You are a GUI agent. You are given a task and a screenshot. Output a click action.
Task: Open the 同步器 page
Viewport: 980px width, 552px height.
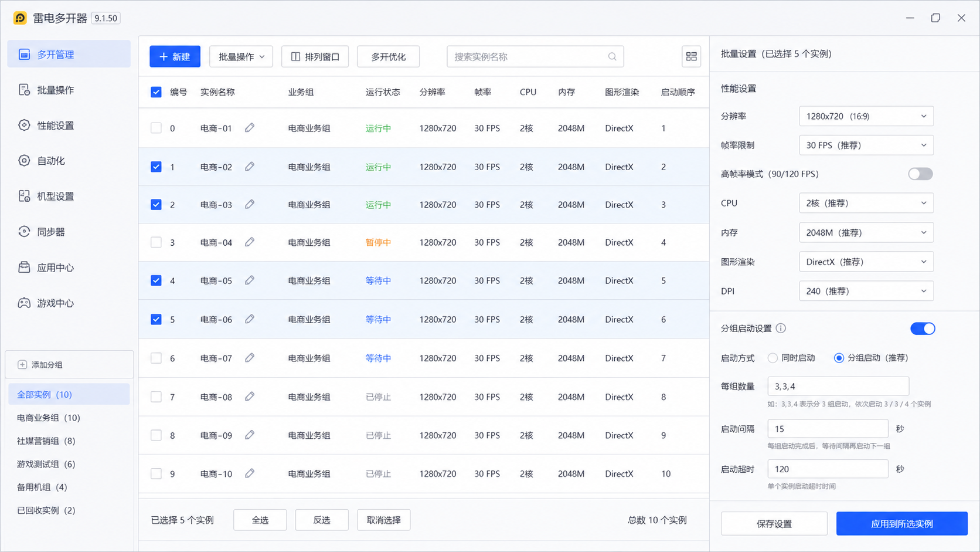click(69, 232)
